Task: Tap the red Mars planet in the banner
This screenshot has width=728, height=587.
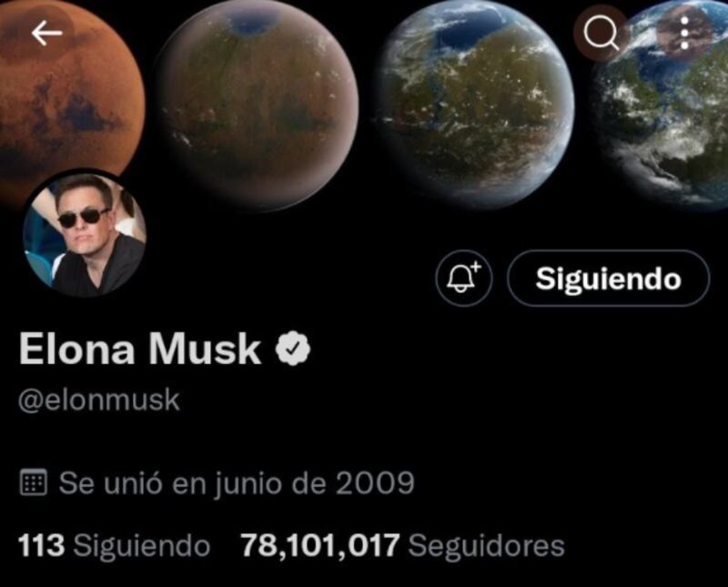Action: click(x=70, y=93)
